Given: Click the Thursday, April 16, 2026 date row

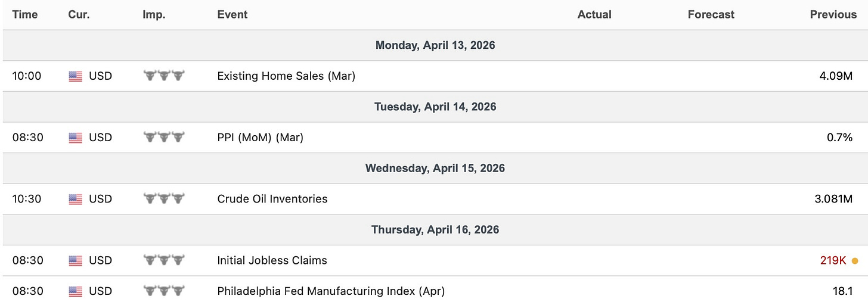Looking at the screenshot, I should coord(434,229).
